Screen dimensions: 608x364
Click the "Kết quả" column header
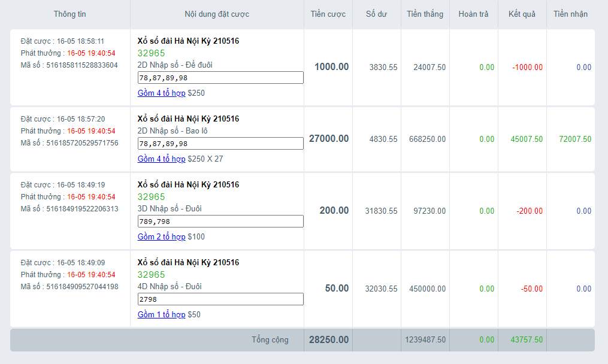pos(522,14)
